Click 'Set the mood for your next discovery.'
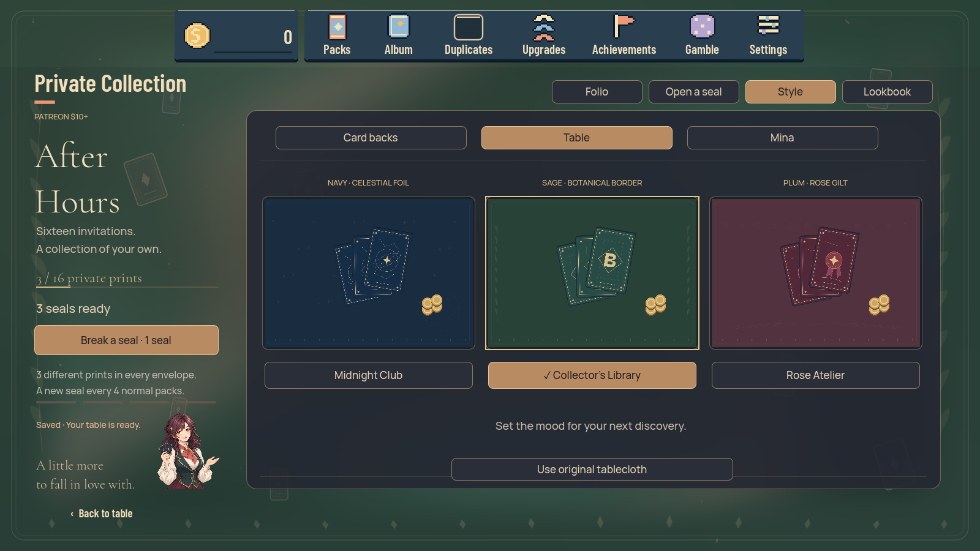 [591, 426]
